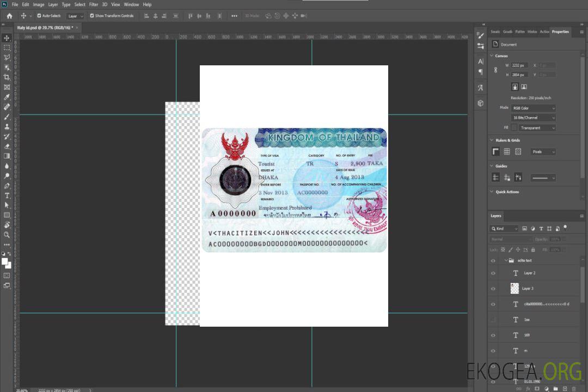The image size is (588, 392).
Task: Select the Move tool in the toolbox
Action: 7,38
